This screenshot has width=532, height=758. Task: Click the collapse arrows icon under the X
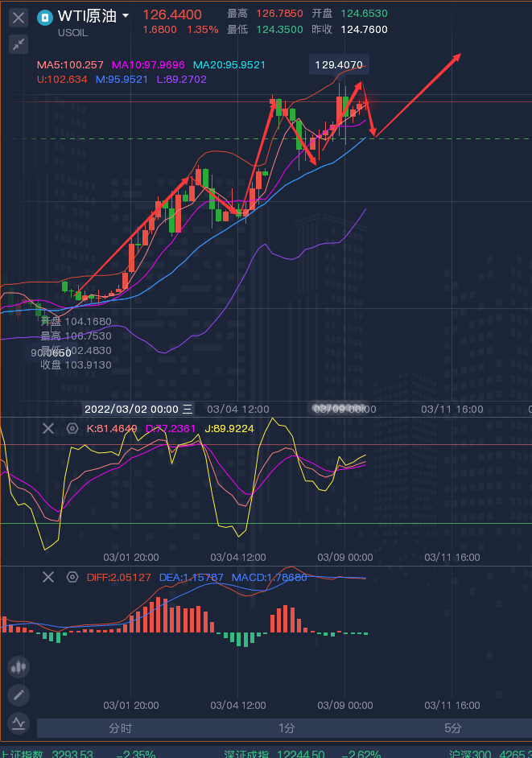pyautogui.click(x=19, y=44)
